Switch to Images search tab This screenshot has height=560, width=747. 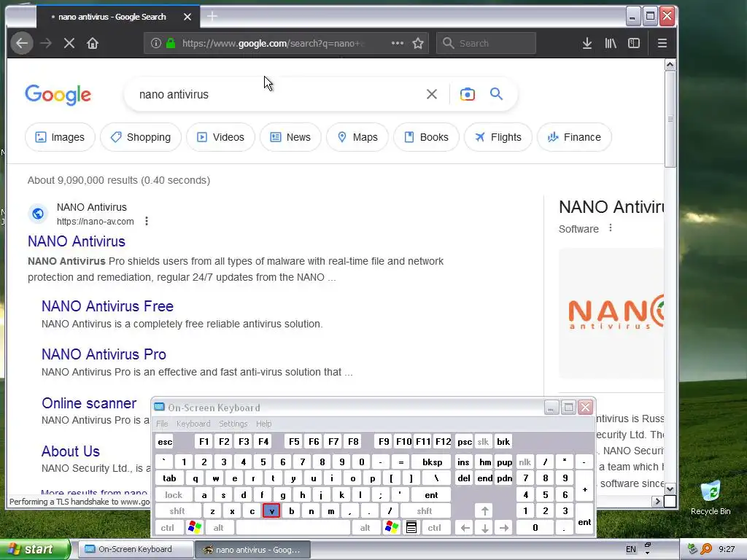click(x=60, y=137)
